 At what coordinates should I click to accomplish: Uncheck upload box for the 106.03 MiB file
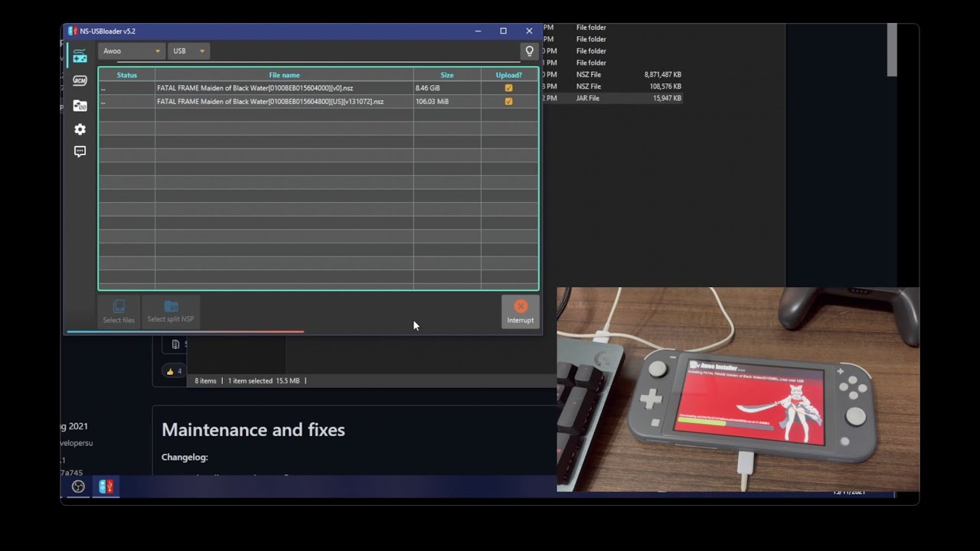(x=508, y=101)
